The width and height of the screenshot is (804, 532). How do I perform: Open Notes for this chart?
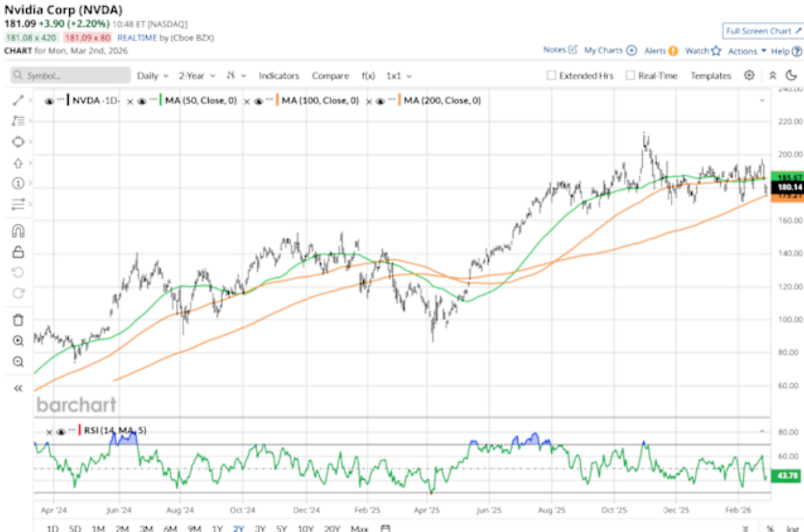coord(560,50)
